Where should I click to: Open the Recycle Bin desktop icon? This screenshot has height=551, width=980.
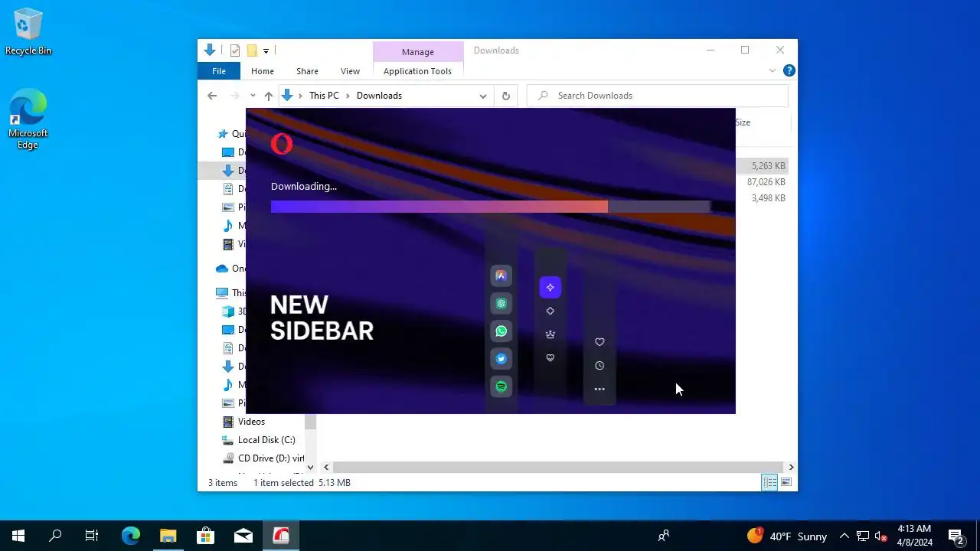pyautogui.click(x=28, y=32)
